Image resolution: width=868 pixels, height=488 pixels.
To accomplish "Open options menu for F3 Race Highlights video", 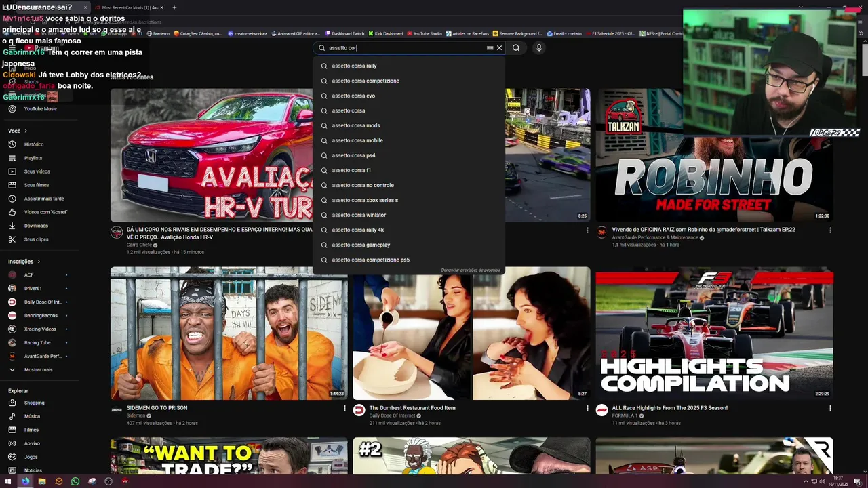I will (830, 409).
